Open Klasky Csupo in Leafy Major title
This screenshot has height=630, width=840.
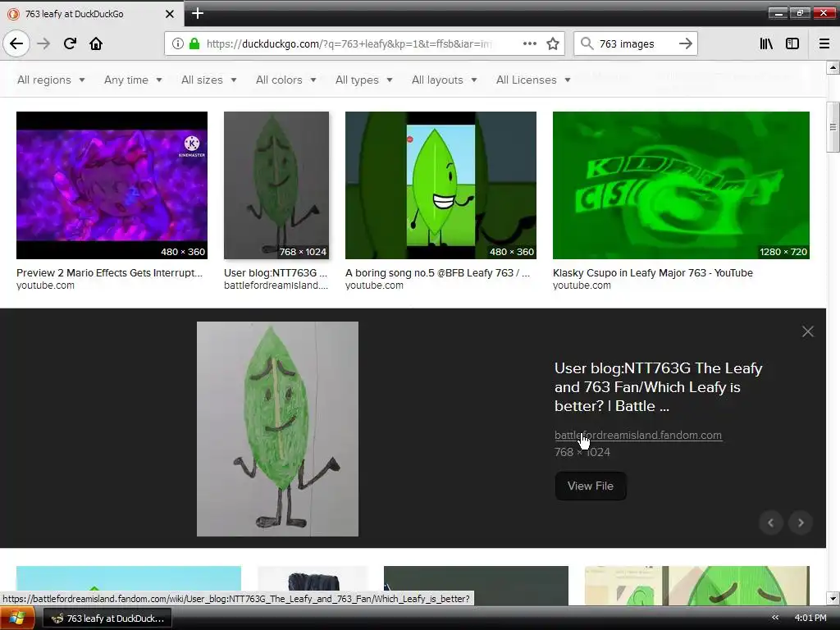(x=652, y=272)
